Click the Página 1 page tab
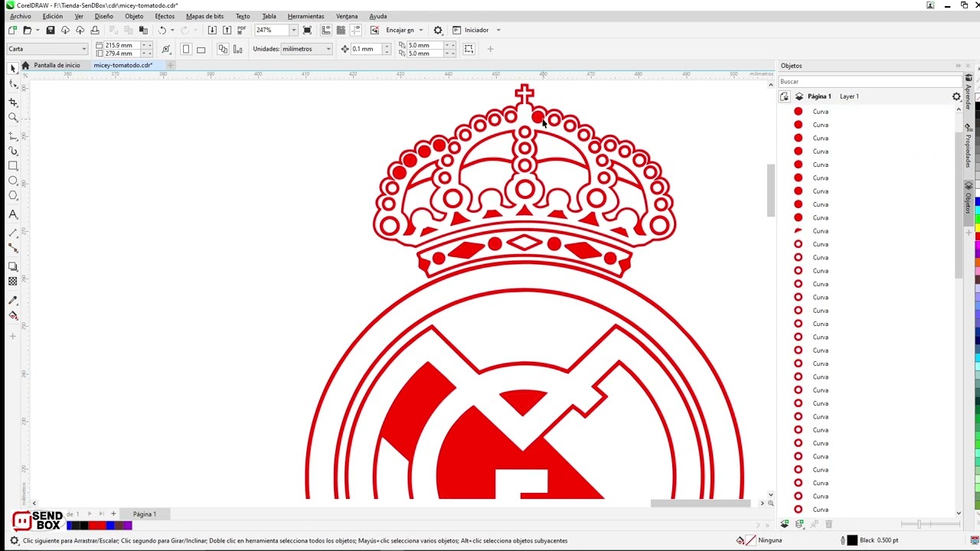The height and width of the screenshot is (551, 980). [145, 514]
